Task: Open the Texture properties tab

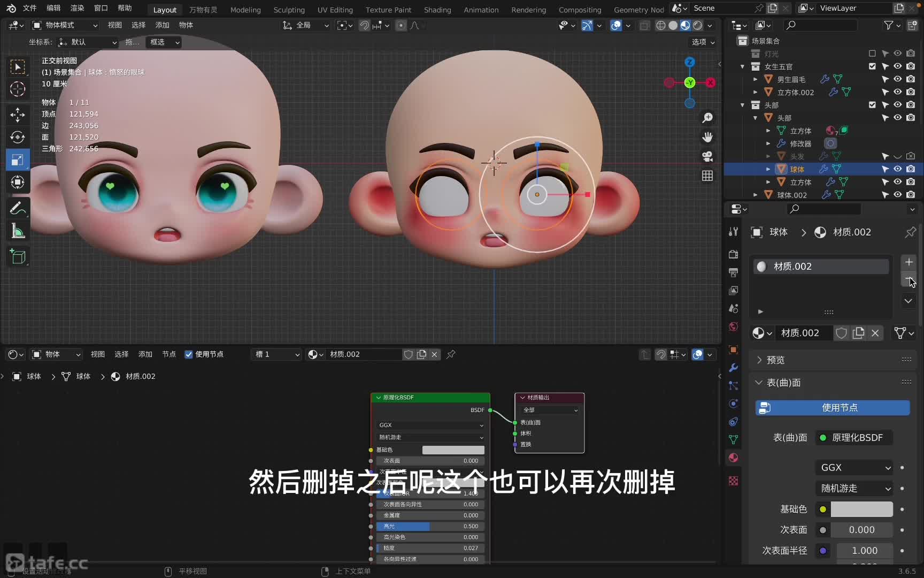Action: point(734,481)
